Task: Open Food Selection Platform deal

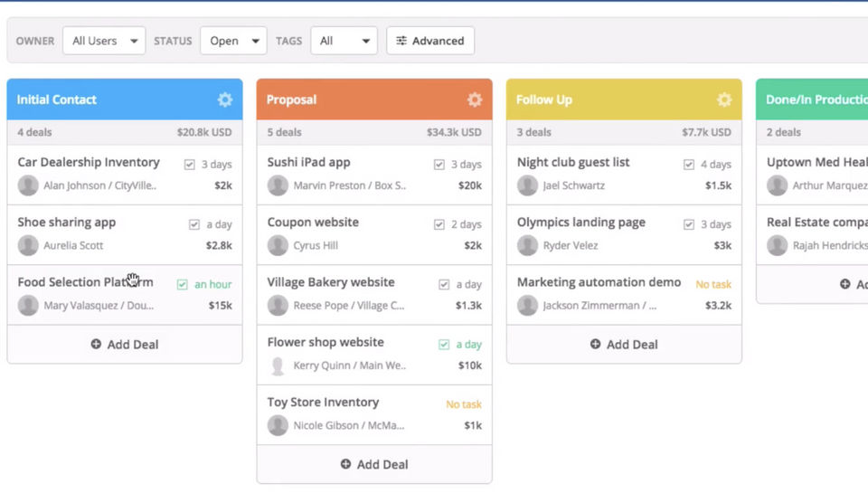Action: pyautogui.click(x=85, y=282)
